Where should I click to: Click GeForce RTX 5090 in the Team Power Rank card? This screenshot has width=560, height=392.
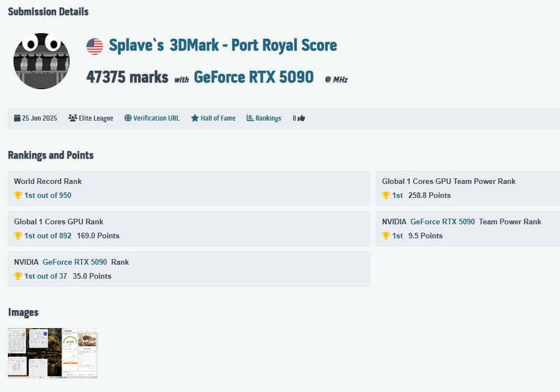pyautogui.click(x=442, y=222)
